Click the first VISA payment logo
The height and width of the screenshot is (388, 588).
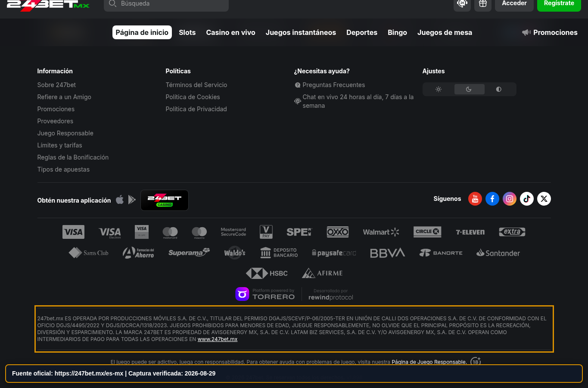(x=73, y=232)
